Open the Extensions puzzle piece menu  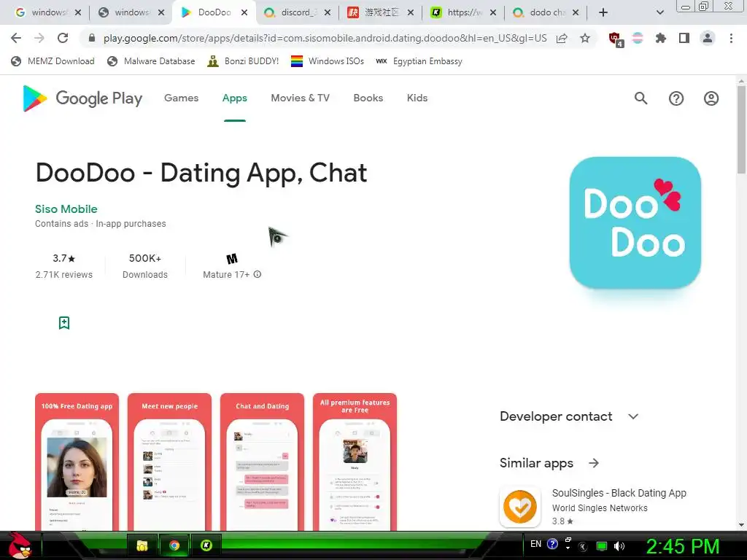(661, 38)
